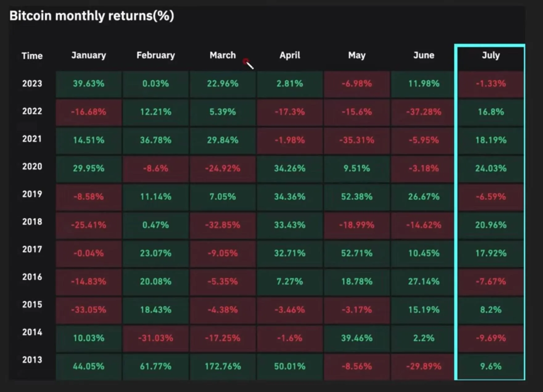Viewport: 543px width, 392px height.
Task: Click the 172.76% March 2013 cell
Action: [223, 366]
